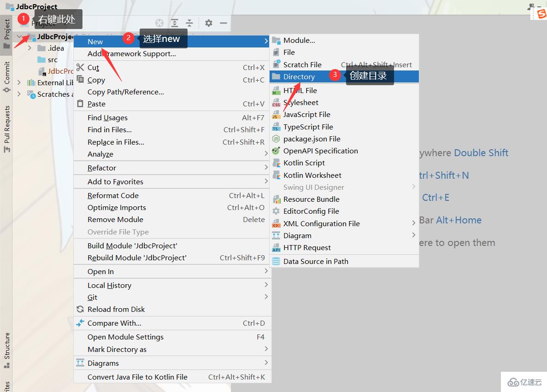547x392 pixels.
Task: Select Kotlin Worksheet in New submenu
Action: (x=344, y=175)
